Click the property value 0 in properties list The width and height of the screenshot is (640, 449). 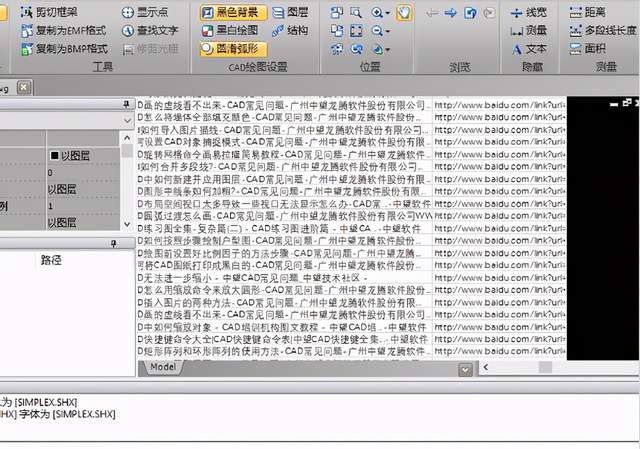[x=50, y=173]
